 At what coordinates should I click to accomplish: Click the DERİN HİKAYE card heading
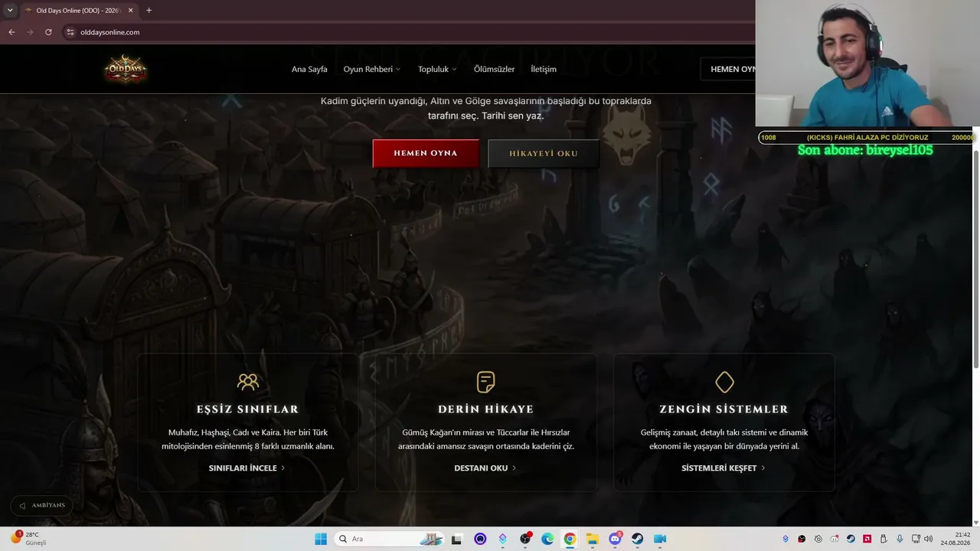485,409
